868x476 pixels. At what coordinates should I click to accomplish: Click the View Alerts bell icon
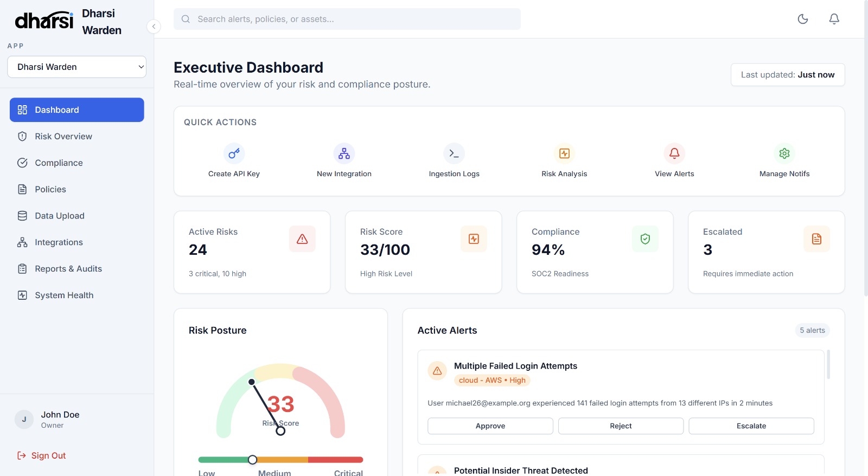click(x=674, y=154)
